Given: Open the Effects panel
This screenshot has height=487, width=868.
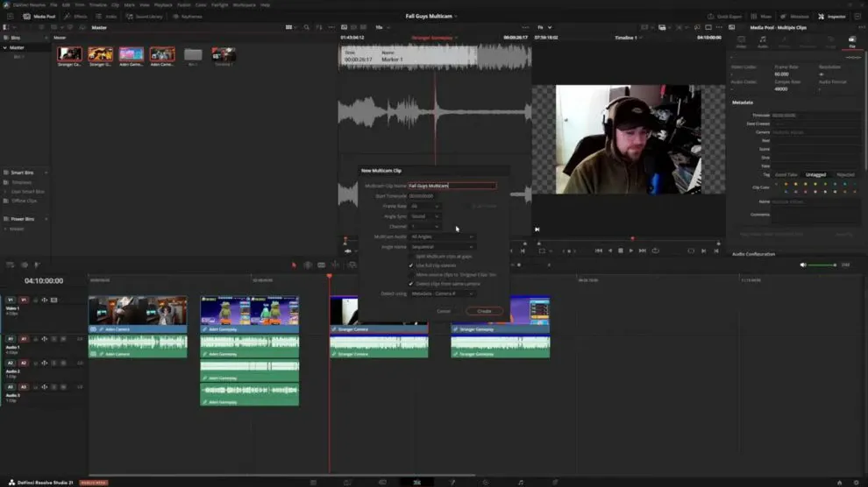Looking at the screenshot, I should pos(75,17).
